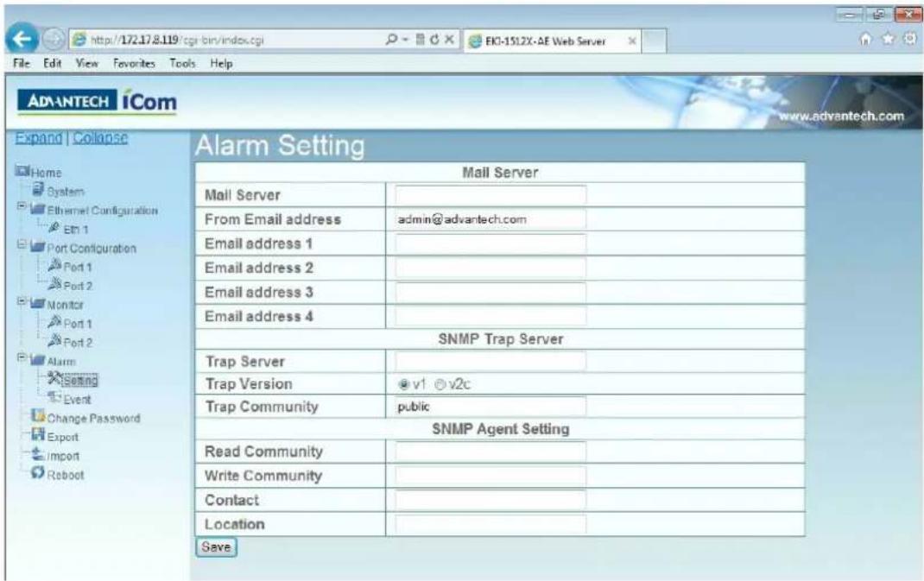Image resolution: width=924 pixels, height=581 pixels.
Task: Click the stop X icon in the address bar
Action: [x=449, y=40]
